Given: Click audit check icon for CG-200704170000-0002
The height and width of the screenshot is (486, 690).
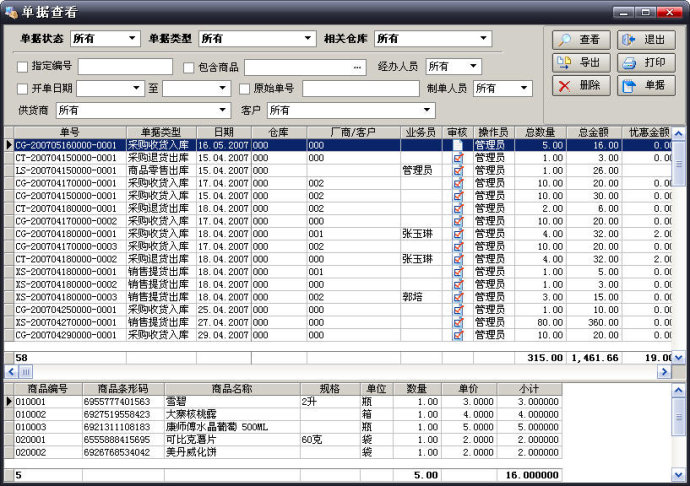Looking at the screenshot, I should 458,221.
